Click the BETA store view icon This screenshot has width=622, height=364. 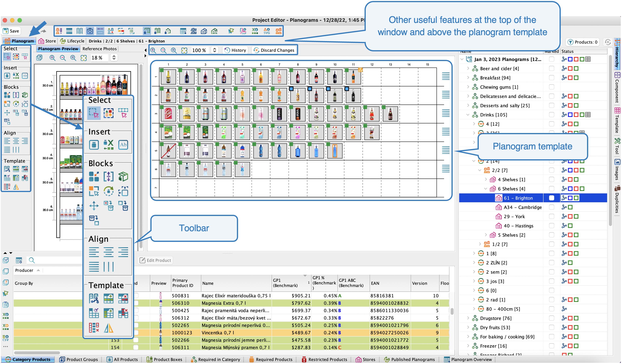[214, 31]
